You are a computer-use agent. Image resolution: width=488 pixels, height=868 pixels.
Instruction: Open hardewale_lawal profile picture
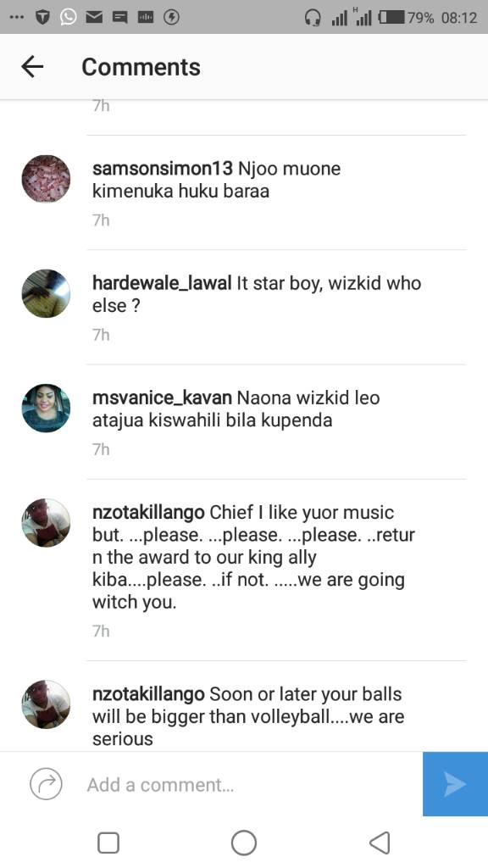(46, 293)
